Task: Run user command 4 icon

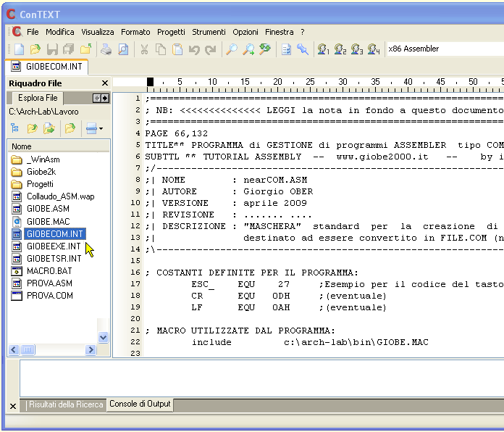Action: tap(373, 49)
